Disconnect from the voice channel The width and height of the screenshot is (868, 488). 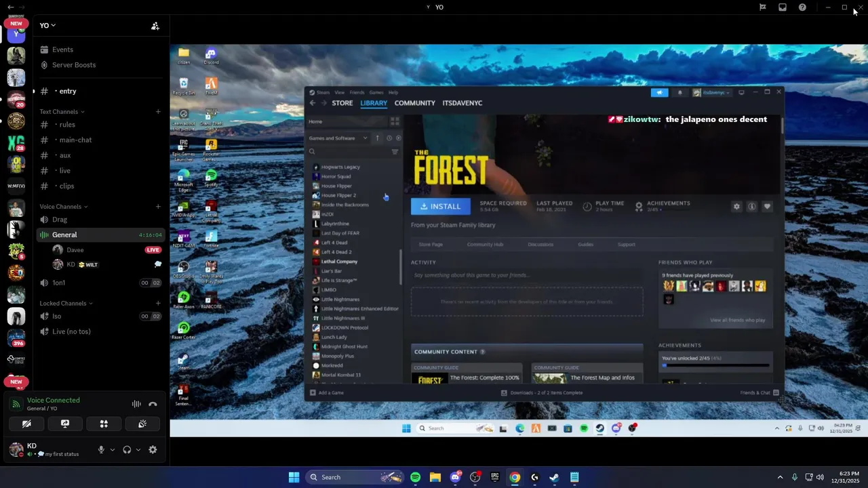coord(153,404)
